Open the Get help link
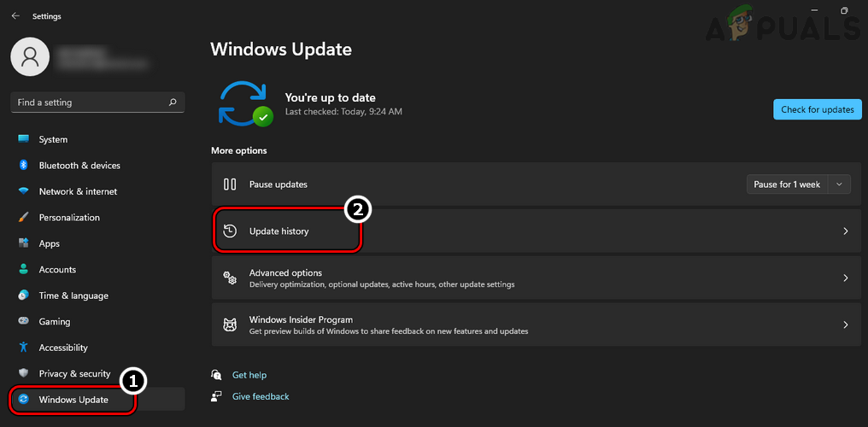 click(249, 375)
